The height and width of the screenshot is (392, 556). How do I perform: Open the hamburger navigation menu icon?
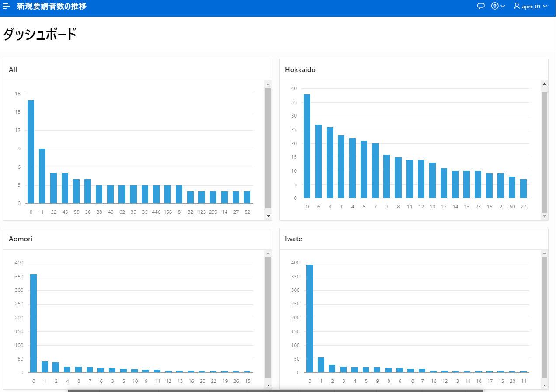pos(7,6)
